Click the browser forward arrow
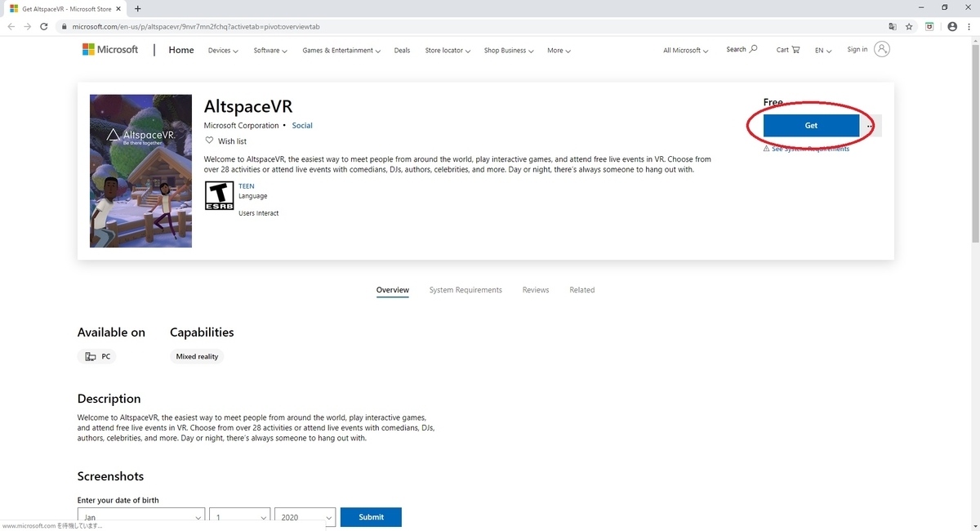 tap(29, 26)
